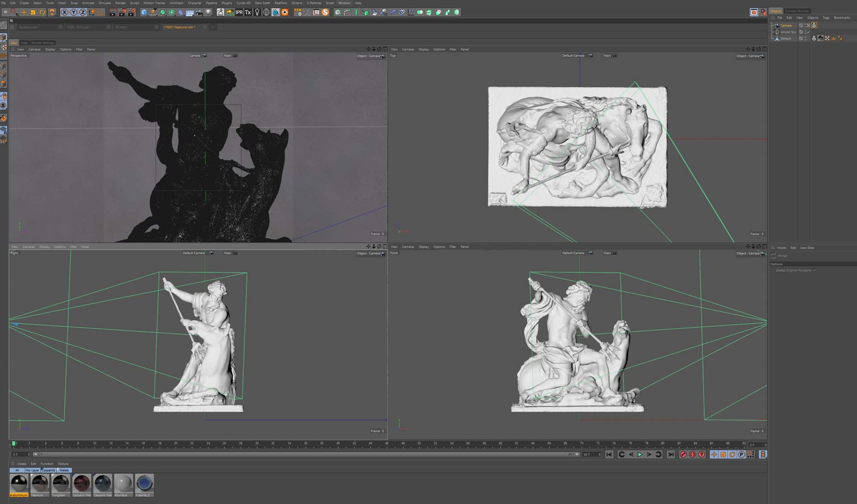
Task: Select the selected tag on Camera object
Action: pyautogui.click(x=814, y=25)
